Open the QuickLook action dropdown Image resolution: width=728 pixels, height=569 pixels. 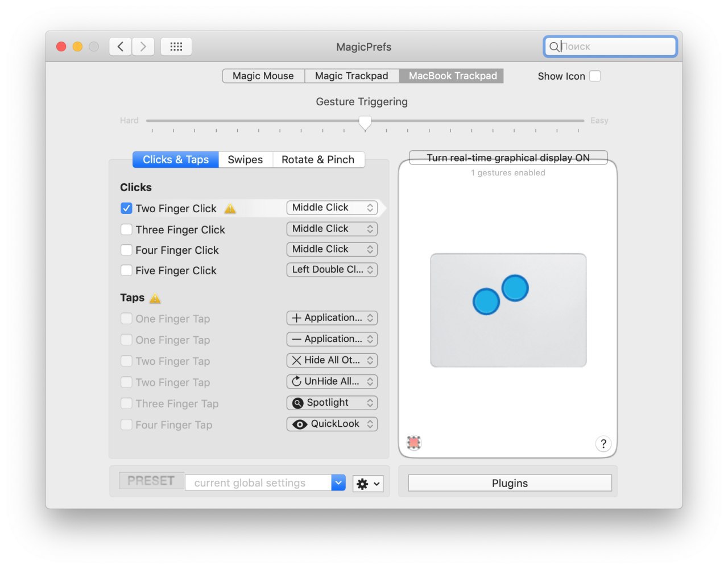tap(332, 424)
